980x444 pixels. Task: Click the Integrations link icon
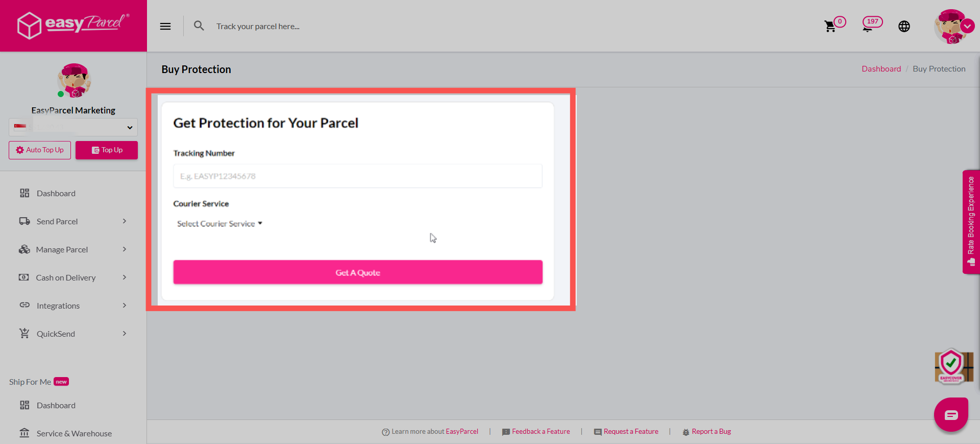coord(24,305)
